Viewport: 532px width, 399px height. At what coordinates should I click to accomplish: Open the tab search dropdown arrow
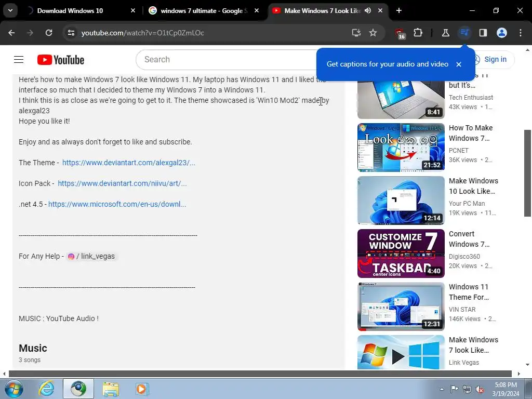tap(10, 10)
